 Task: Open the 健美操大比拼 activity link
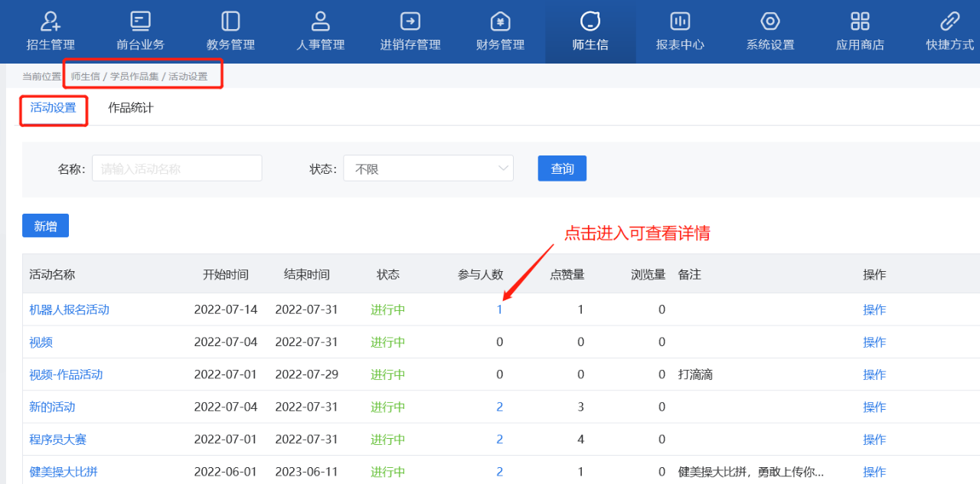64,472
